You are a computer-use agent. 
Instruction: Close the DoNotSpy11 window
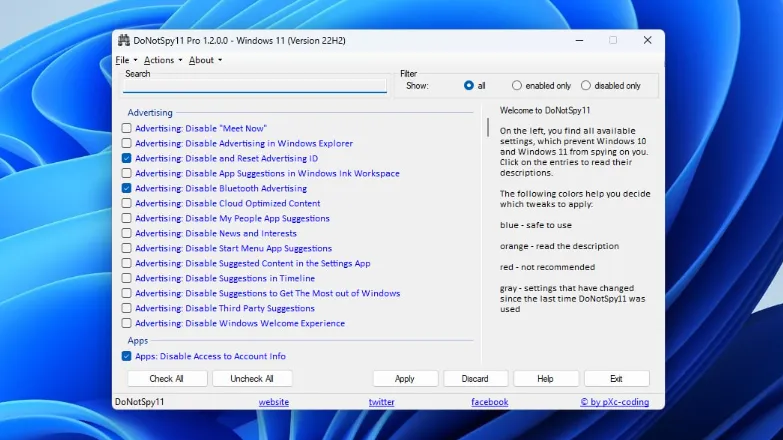coord(648,40)
